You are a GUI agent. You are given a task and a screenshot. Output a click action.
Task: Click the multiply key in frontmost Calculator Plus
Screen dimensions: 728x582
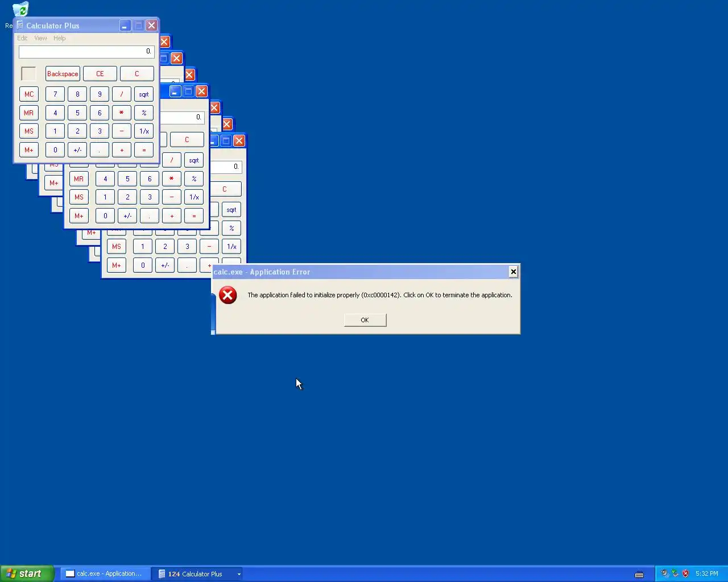tap(122, 113)
